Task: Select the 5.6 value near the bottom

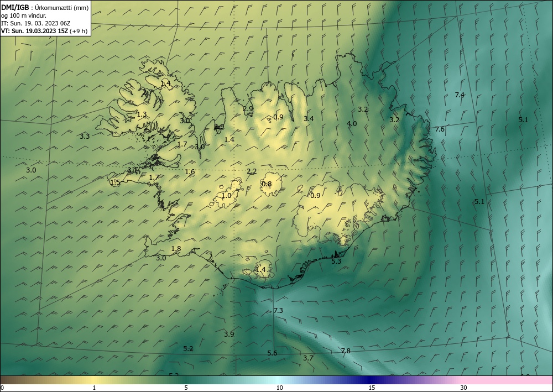Action: [x=272, y=353]
